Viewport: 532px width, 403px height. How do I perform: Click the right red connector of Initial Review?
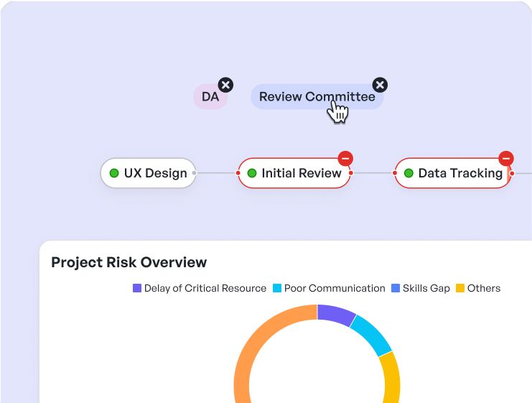[351, 173]
